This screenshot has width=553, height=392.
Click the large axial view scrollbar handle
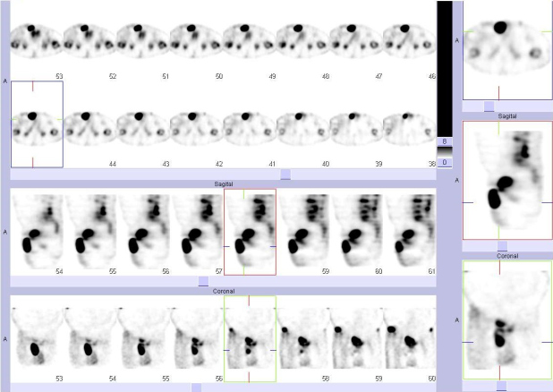tap(489, 106)
